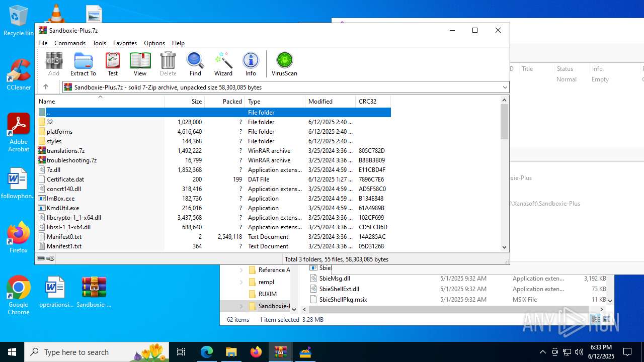The height and width of the screenshot is (362, 644).
Task: Open Windows Start menu
Action: click(12, 352)
